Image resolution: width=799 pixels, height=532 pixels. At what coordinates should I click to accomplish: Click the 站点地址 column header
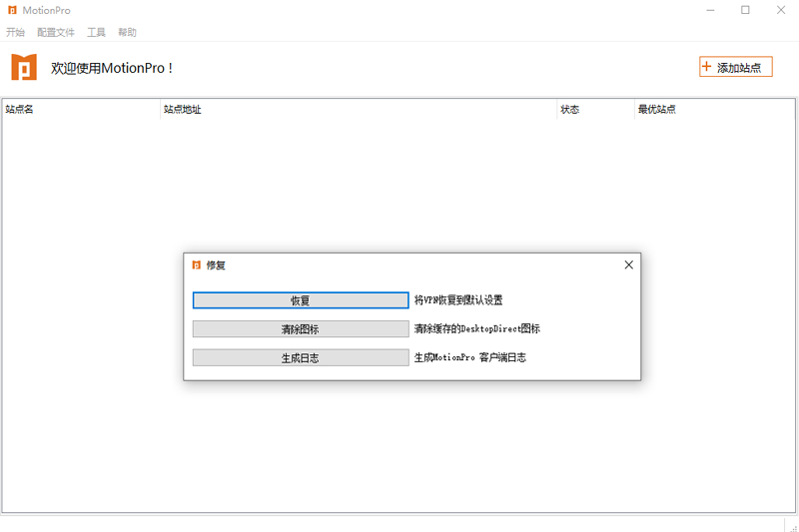pos(183,110)
